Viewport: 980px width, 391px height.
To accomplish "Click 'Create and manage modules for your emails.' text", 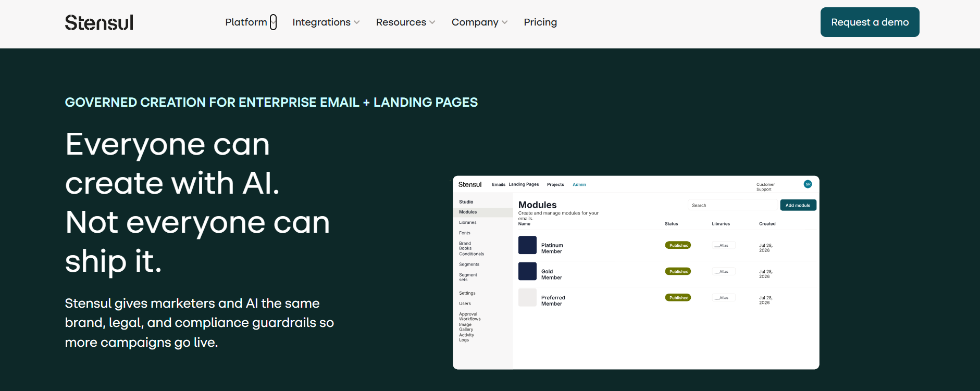I will [x=559, y=216].
